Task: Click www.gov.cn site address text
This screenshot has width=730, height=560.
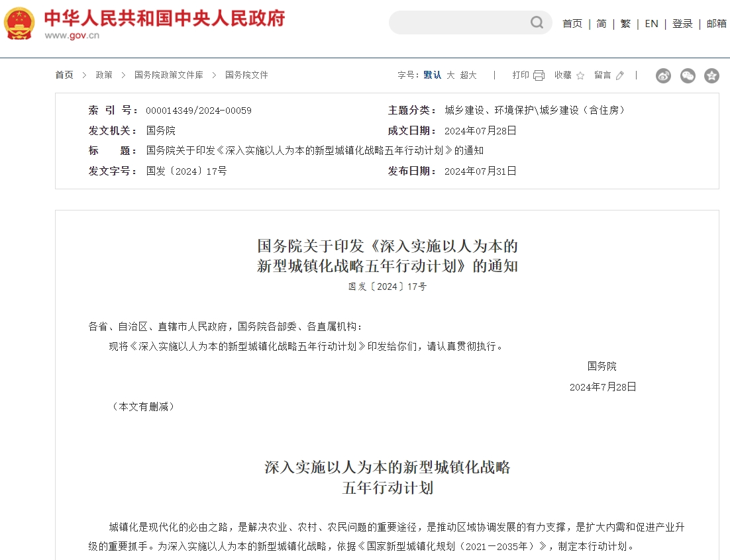Action: pyautogui.click(x=72, y=35)
